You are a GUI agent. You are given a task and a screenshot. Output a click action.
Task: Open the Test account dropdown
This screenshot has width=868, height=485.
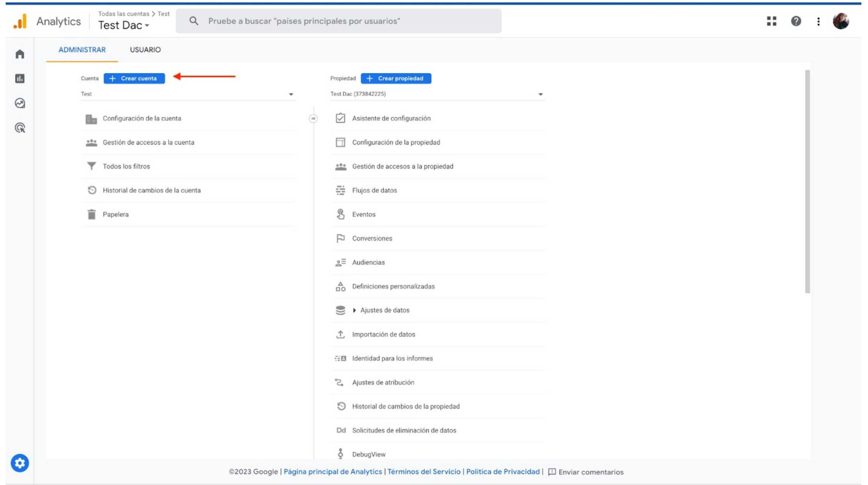187,94
